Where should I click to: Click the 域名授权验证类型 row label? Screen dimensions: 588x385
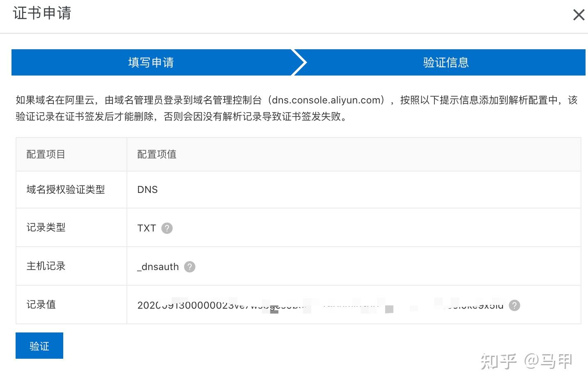(x=66, y=190)
